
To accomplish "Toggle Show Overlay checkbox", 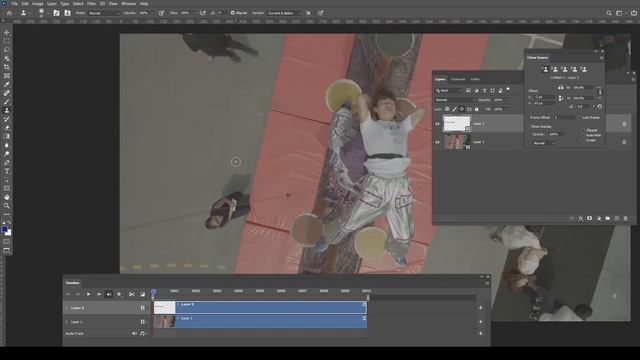I will 529,127.
